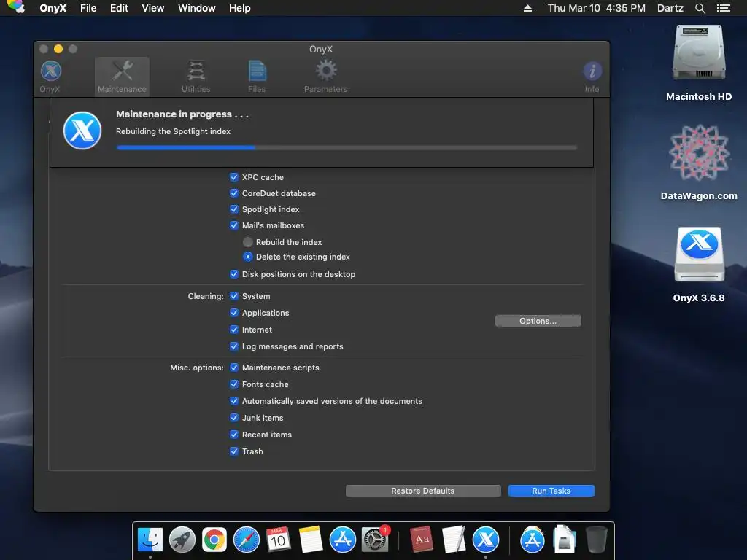
Task: Open the Trash in the Dock
Action: 597,540
